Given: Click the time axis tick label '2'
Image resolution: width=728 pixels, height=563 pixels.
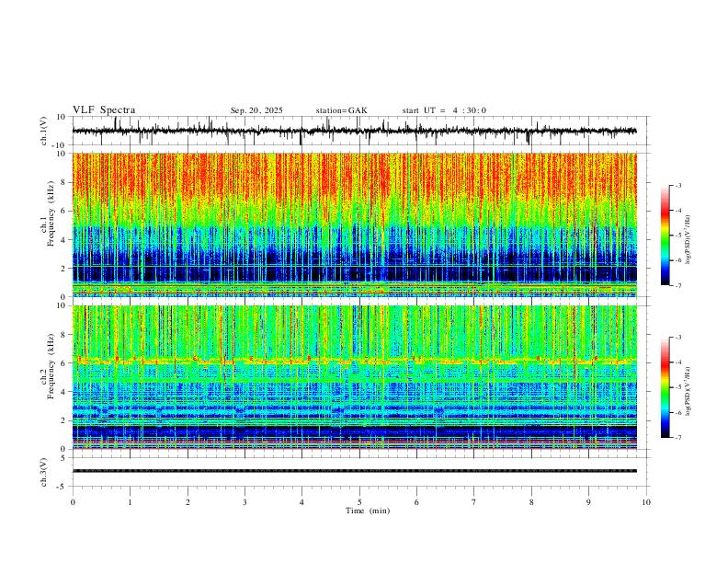Looking at the screenshot, I should coord(188,502).
